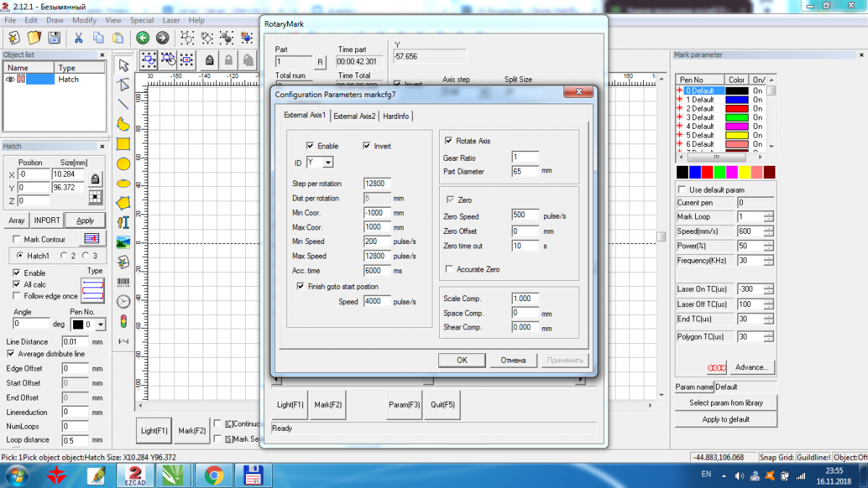Click the save file toolbar icon

[x=54, y=38]
